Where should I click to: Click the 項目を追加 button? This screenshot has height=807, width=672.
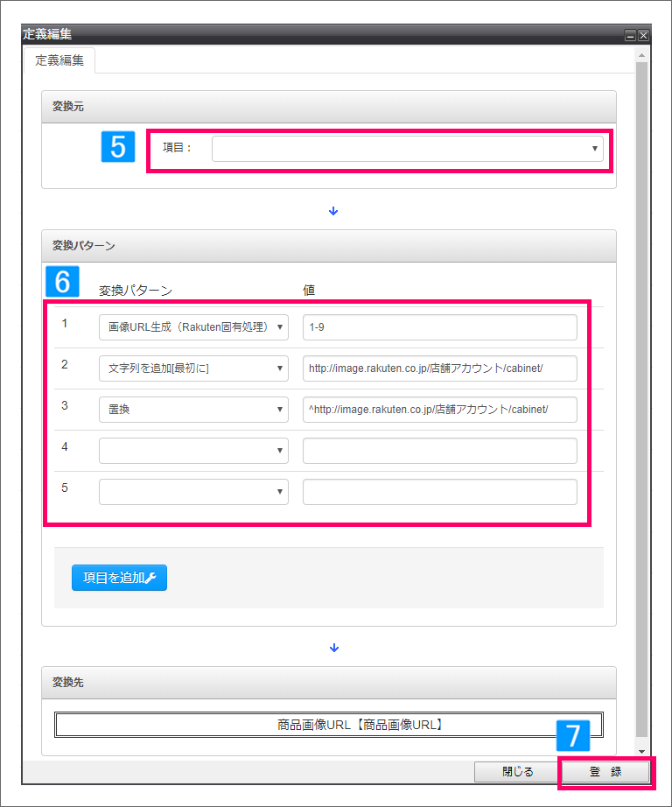pyautogui.click(x=119, y=578)
